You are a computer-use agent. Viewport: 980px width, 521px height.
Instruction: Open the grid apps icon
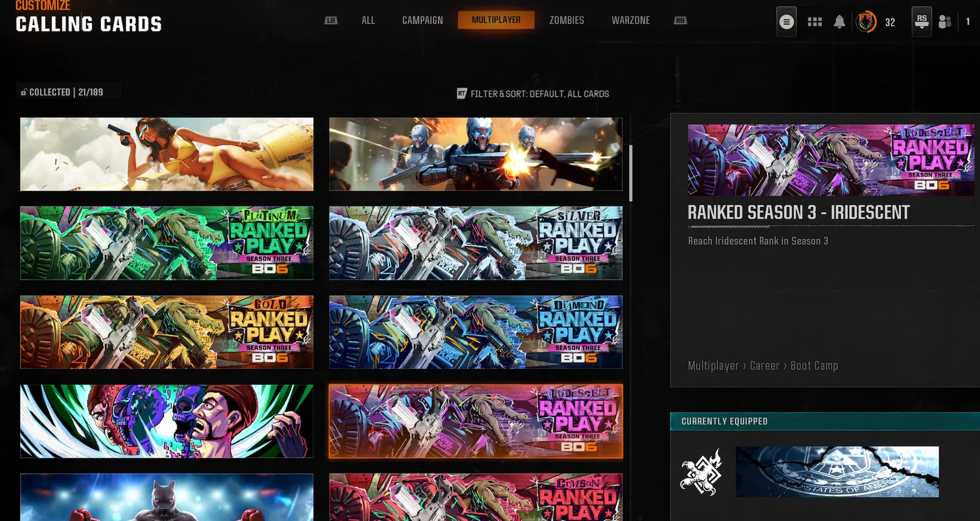click(x=815, y=22)
